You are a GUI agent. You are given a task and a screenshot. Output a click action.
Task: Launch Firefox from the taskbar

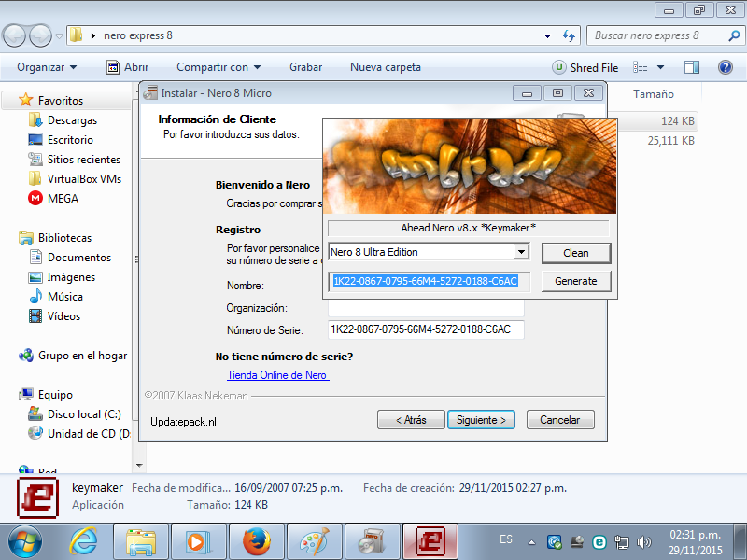tap(256, 542)
